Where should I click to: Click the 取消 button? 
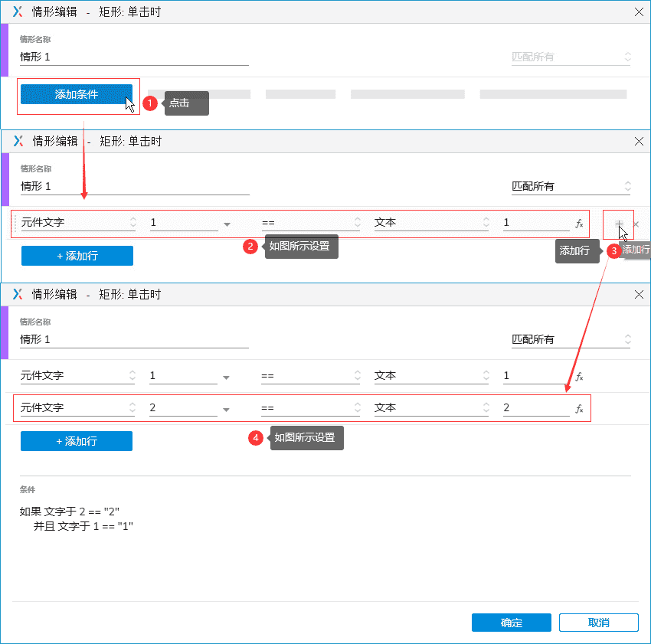[x=598, y=623]
